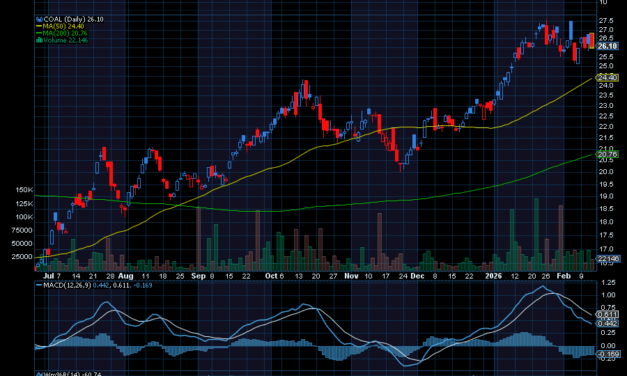Click the Dec label on the date axis
The image size is (627, 376).
(417, 276)
